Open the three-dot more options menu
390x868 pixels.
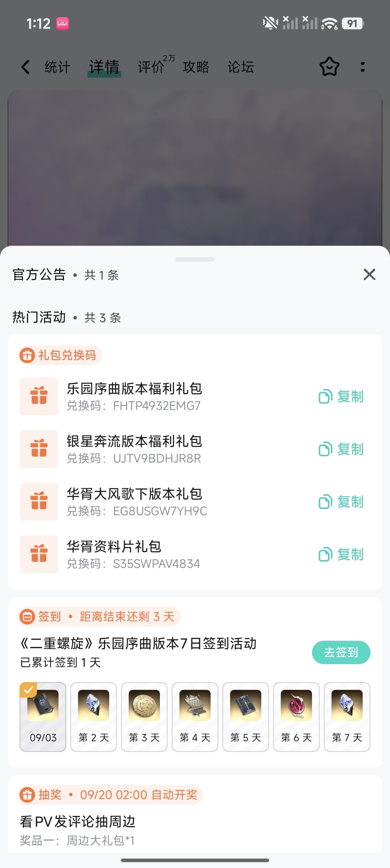362,67
